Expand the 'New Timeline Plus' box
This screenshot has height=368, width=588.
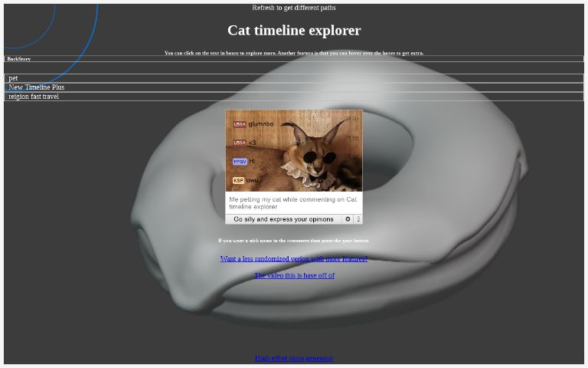[x=36, y=87]
